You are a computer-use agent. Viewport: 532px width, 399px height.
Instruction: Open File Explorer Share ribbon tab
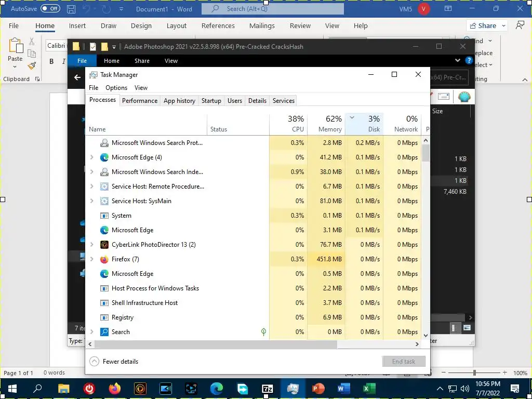tap(142, 61)
